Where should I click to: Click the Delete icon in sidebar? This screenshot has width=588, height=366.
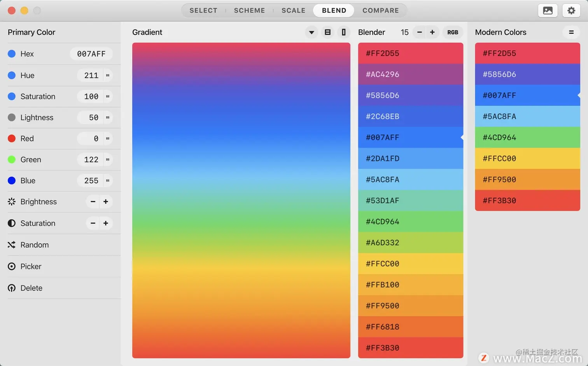coord(12,288)
